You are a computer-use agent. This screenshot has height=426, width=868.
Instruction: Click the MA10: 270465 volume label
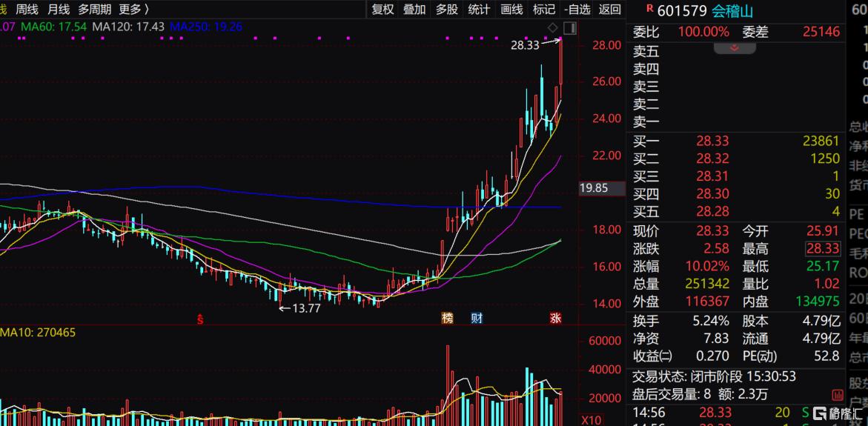coord(39,332)
